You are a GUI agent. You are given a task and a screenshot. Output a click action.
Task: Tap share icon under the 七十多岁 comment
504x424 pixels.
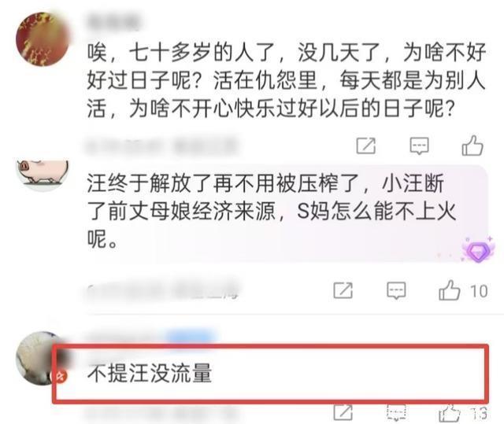click(365, 146)
